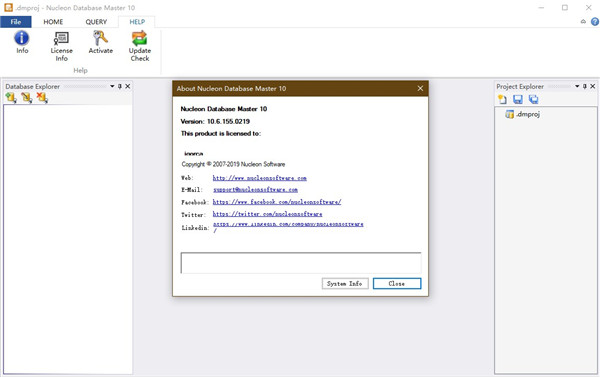Toggle the Project Explorer auto-hide pin
Screen dimensions: 600x377
(585, 86)
